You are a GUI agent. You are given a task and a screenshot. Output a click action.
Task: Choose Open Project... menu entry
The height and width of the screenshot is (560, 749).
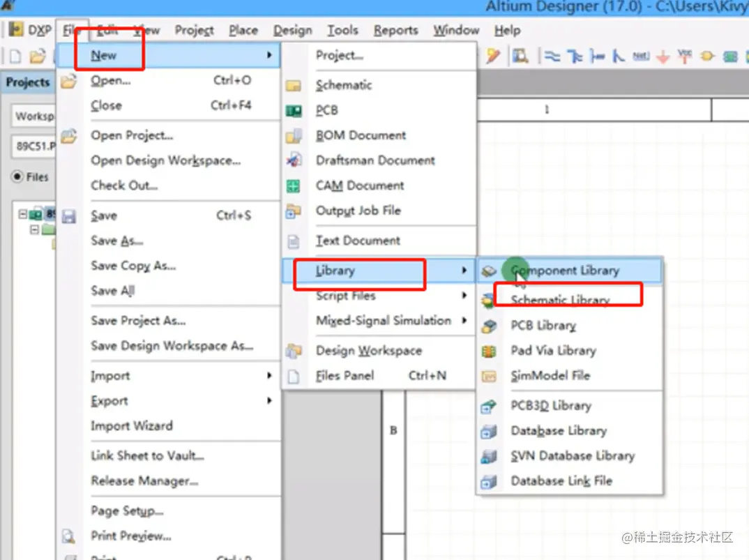pyautogui.click(x=168, y=135)
